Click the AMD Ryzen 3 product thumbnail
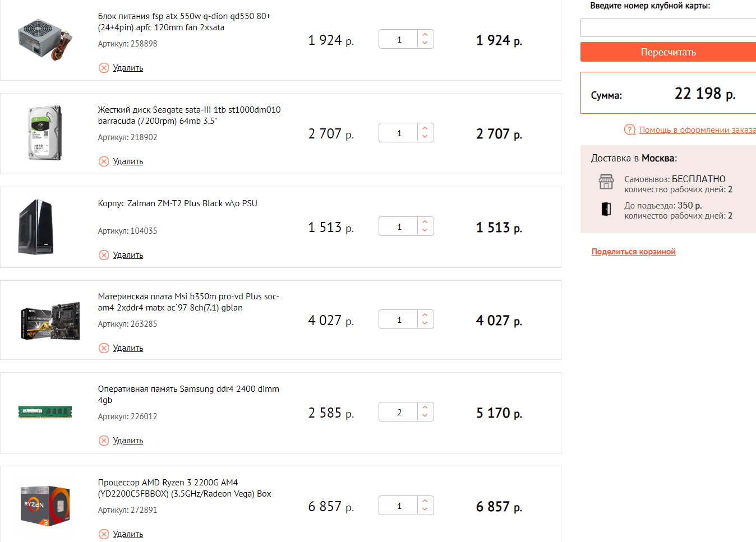The width and height of the screenshot is (756, 542). pos(45,506)
